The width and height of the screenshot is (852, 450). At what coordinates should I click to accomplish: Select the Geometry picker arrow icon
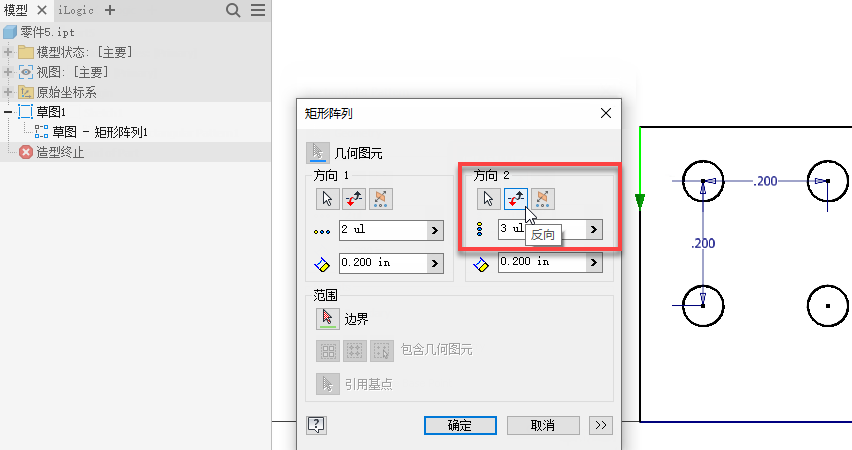point(317,153)
